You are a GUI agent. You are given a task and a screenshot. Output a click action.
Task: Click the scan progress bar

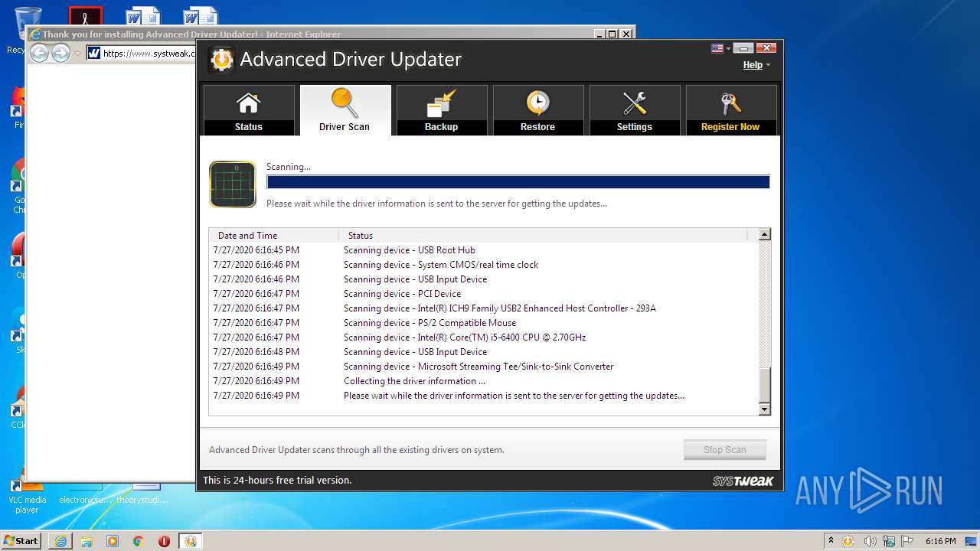click(518, 181)
